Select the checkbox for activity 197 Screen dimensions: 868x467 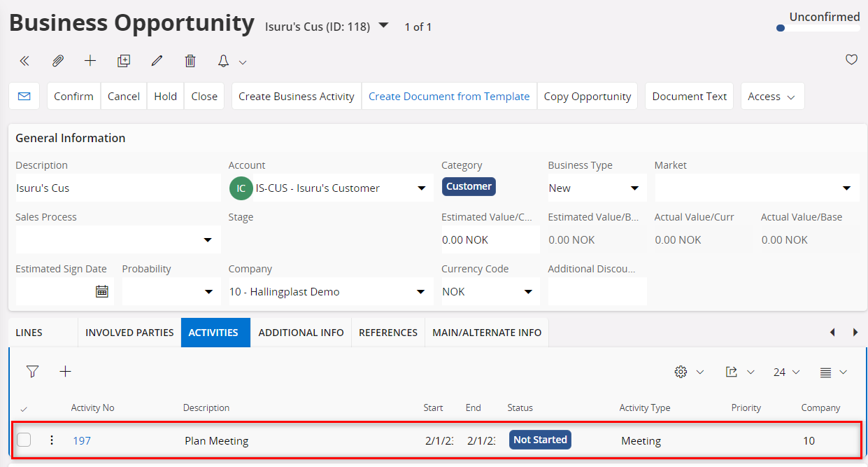24,440
